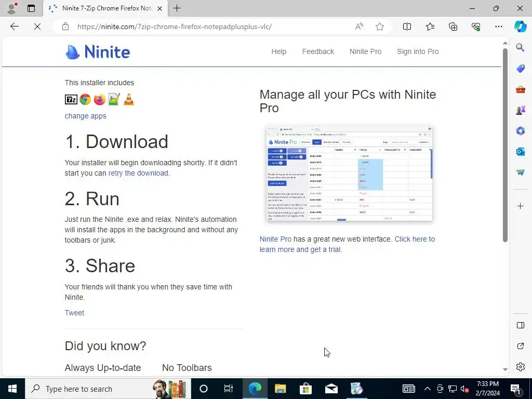
Task: Open the Help page
Action: pyautogui.click(x=279, y=51)
